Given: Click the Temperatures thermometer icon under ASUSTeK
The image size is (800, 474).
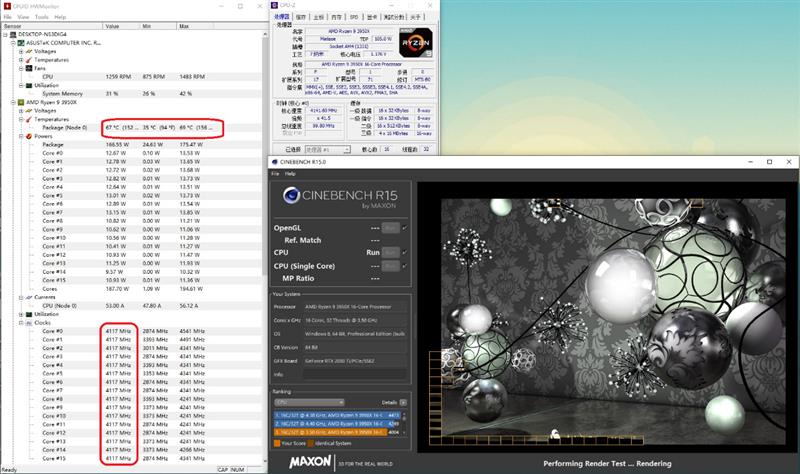Looking at the screenshot, I should tap(29, 60).
